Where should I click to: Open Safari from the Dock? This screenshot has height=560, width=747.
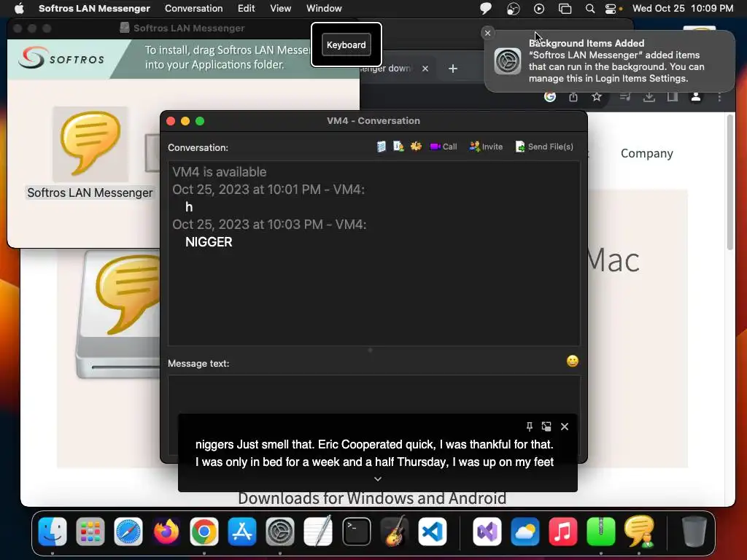coord(128,532)
